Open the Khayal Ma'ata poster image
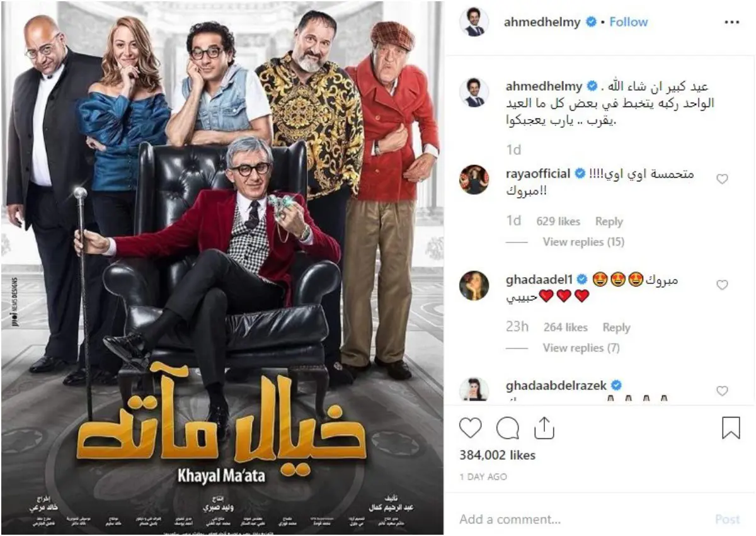Screen dimensions: 756x536 coord(222,268)
